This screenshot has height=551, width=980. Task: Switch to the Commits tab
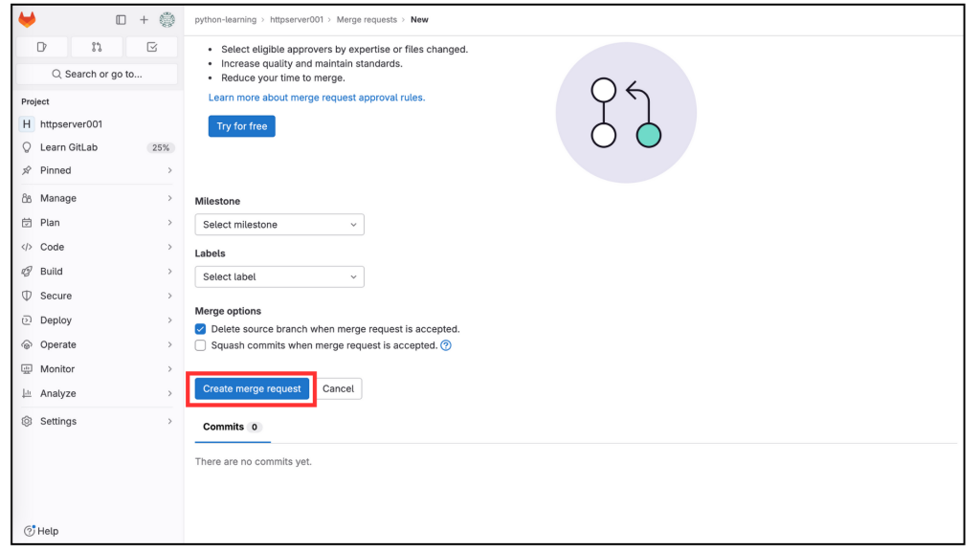click(232, 427)
